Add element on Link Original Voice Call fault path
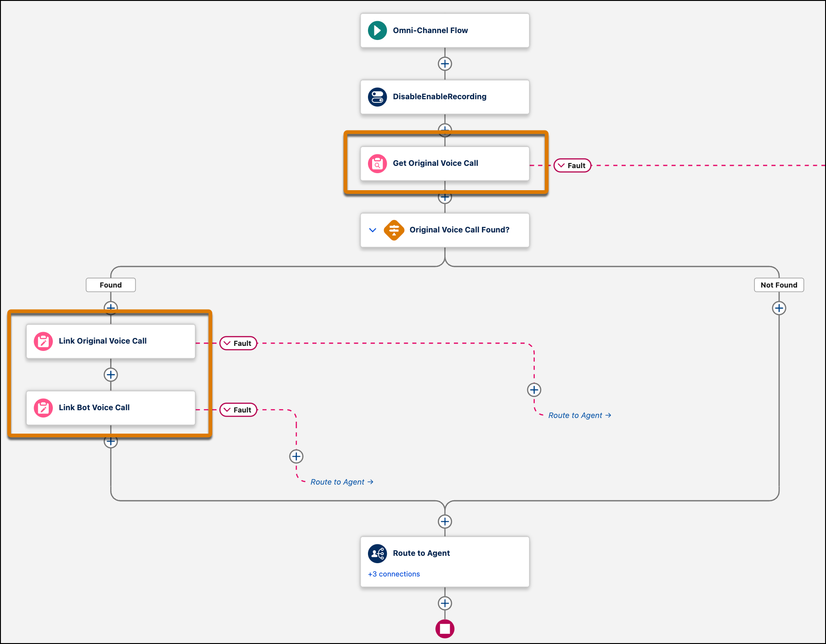The width and height of the screenshot is (826, 644). 534,390
